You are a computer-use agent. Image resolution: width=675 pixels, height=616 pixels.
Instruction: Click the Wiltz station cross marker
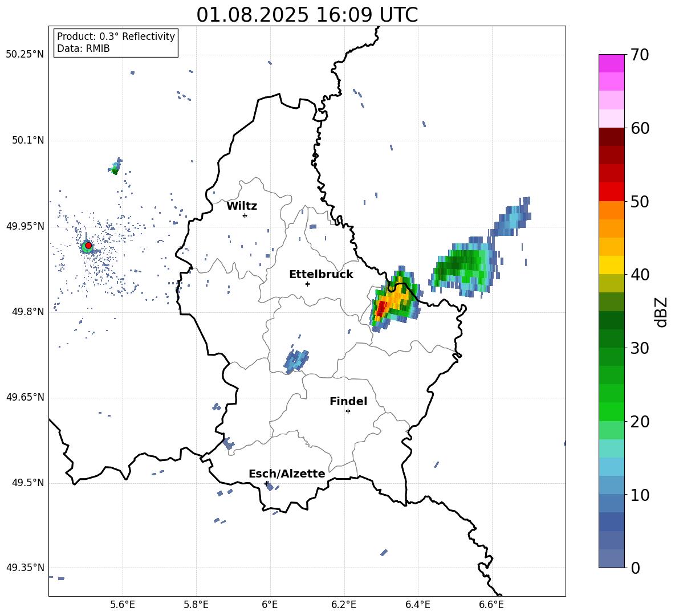click(245, 215)
